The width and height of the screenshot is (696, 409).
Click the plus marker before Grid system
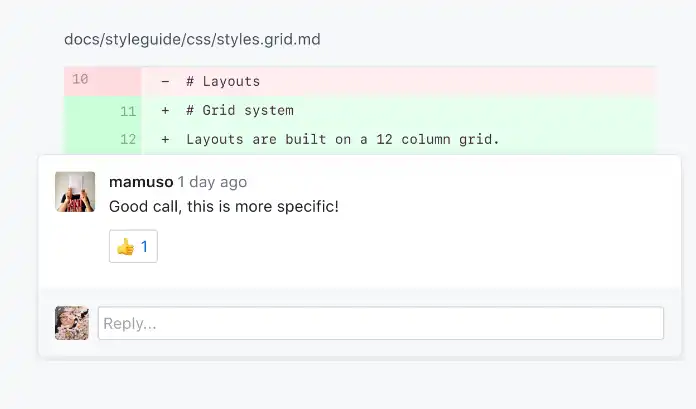click(x=165, y=110)
